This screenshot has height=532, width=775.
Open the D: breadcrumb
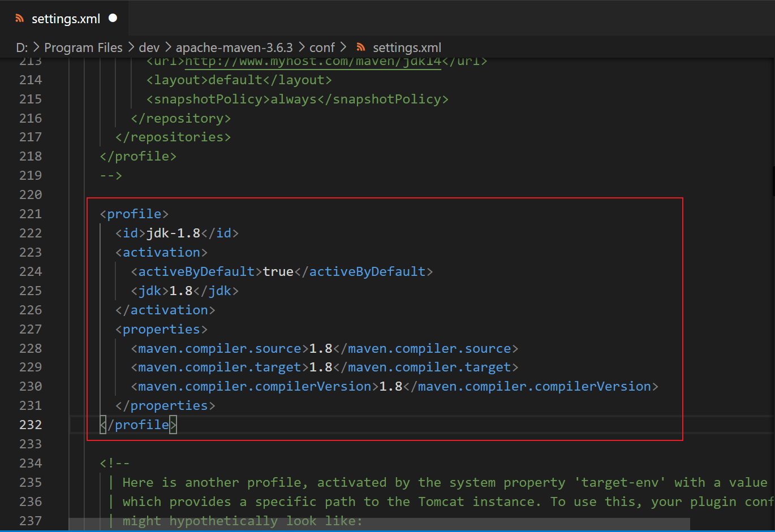22,47
